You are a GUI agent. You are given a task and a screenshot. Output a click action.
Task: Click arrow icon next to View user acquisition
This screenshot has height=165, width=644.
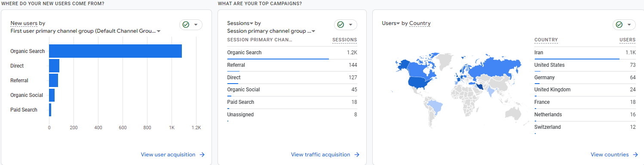pos(202,155)
